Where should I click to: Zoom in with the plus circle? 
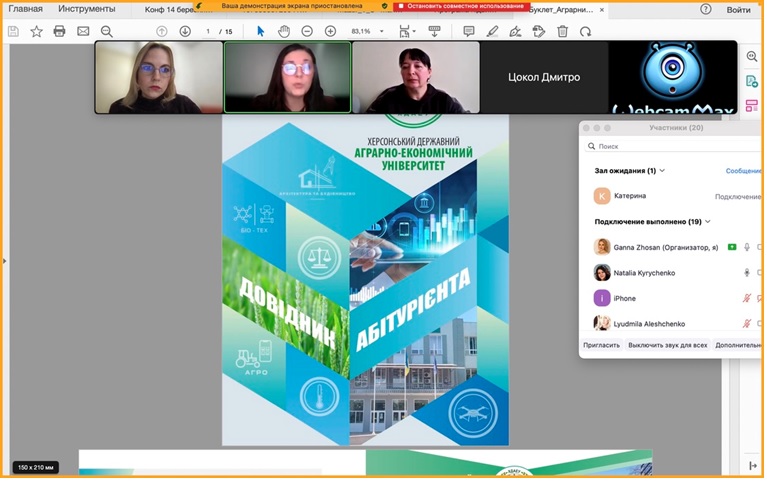click(330, 31)
